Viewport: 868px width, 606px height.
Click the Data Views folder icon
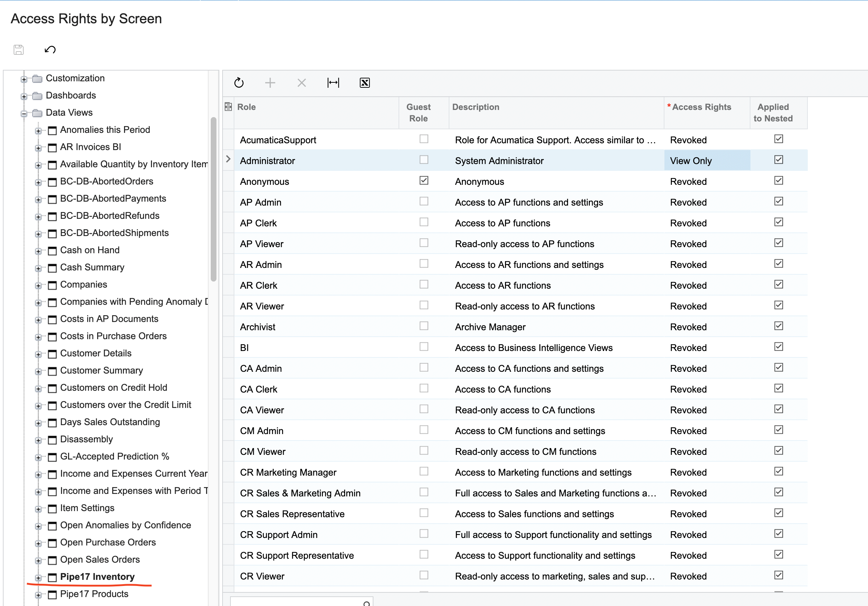pyautogui.click(x=37, y=113)
